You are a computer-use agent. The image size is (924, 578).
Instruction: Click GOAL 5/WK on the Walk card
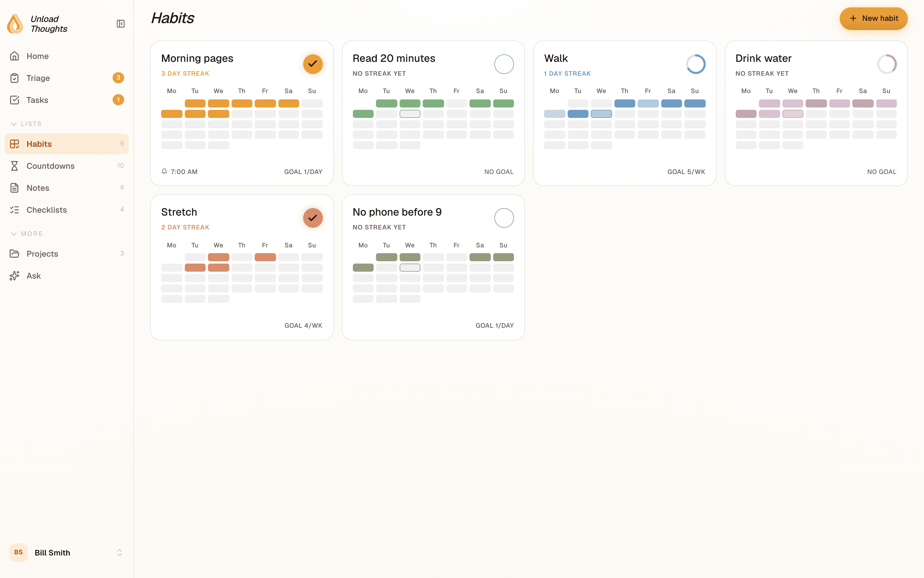tap(686, 172)
